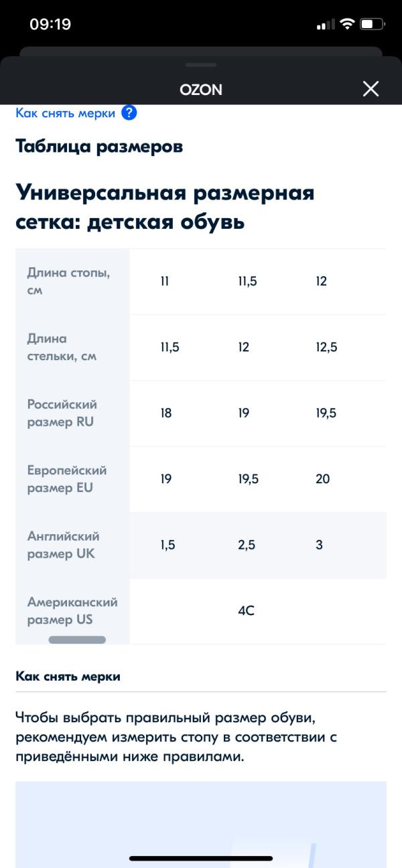Tap the blue question mark help icon
The width and height of the screenshot is (402, 868).
click(x=129, y=113)
